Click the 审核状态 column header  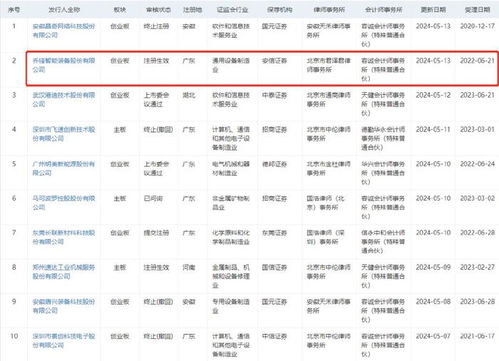click(158, 10)
